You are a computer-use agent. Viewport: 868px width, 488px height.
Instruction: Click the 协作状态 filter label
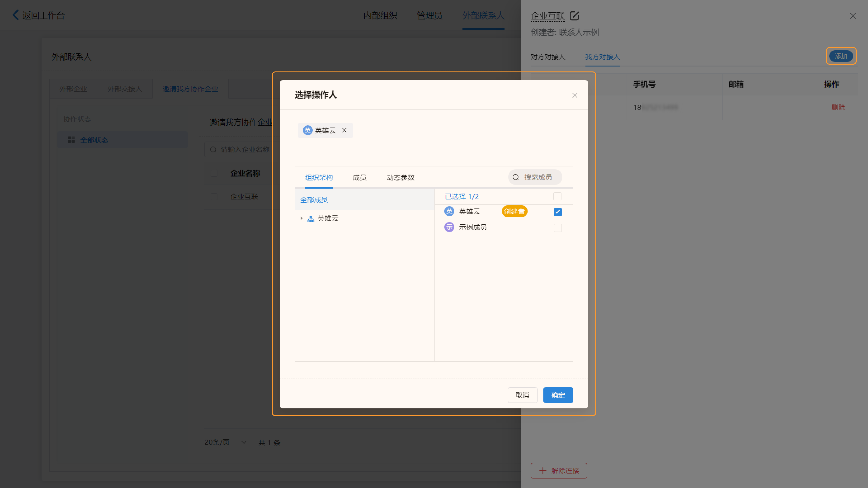(77, 119)
